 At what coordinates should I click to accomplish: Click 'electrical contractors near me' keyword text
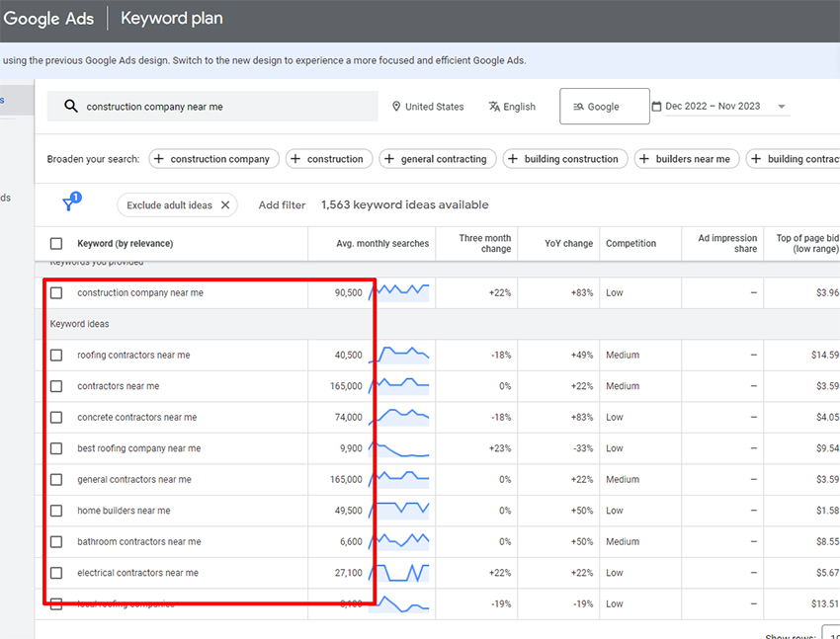point(137,573)
